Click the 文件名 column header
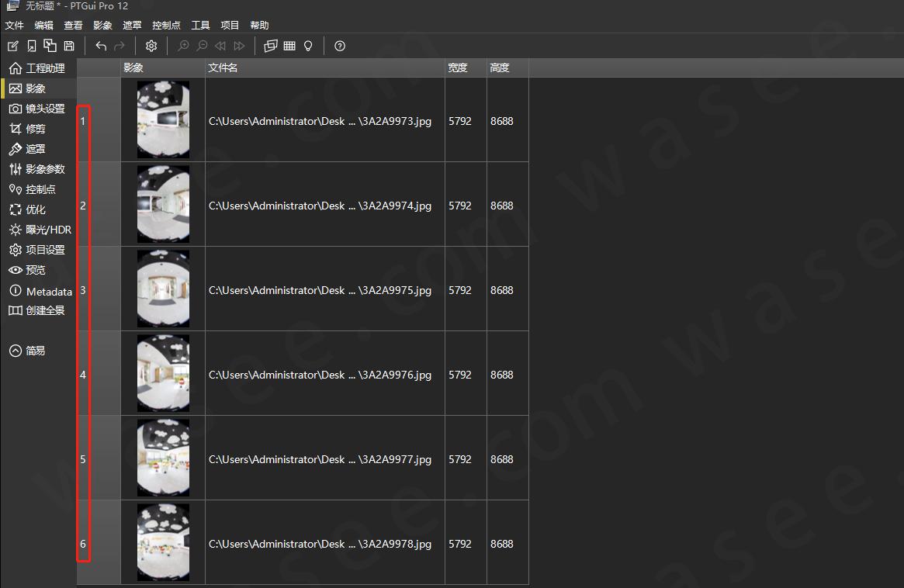 tap(324, 67)
